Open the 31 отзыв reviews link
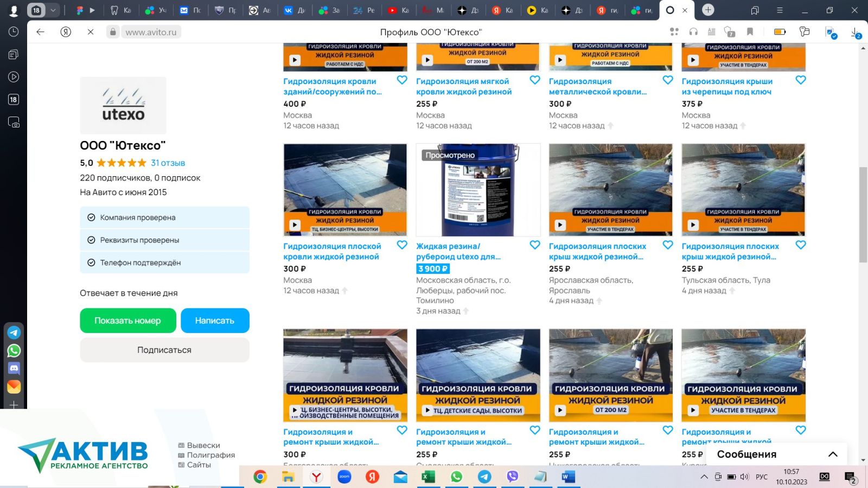The image size is (868, 488). 168,163
